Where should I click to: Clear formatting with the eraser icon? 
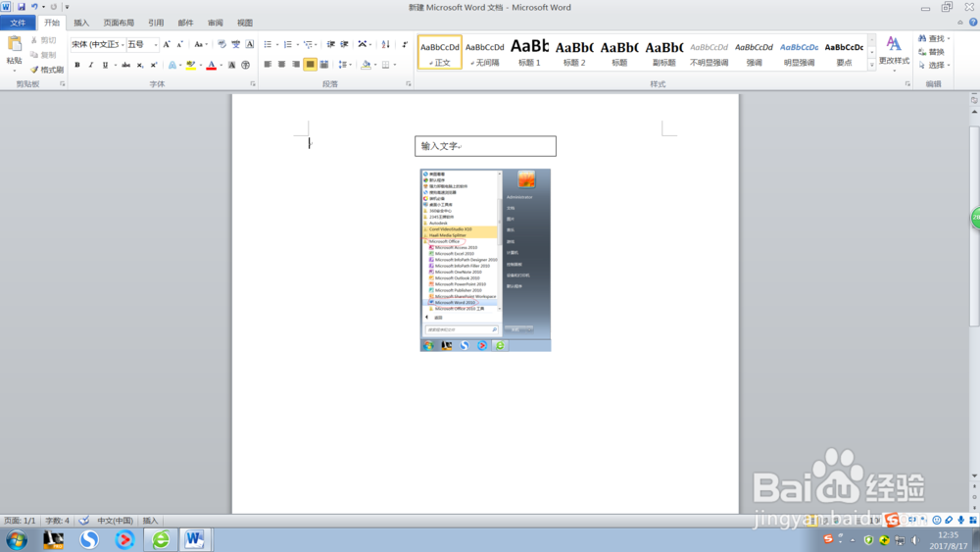click(221, 44)
